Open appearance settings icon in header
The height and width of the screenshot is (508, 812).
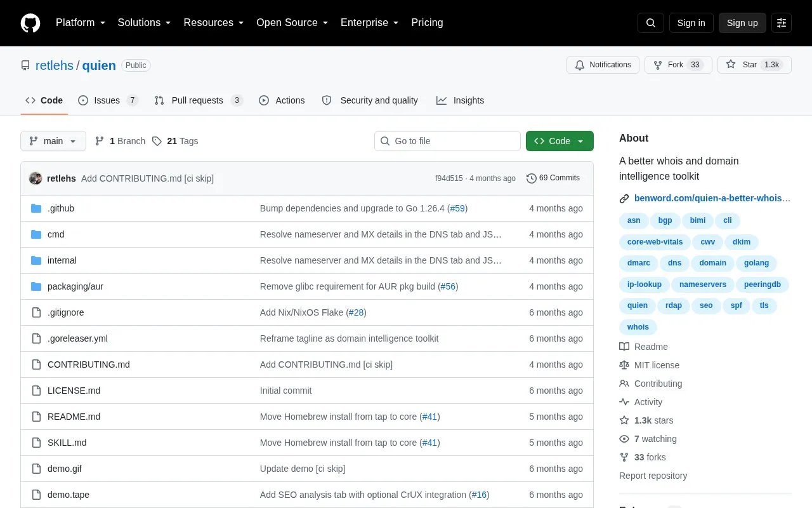(782, 23)
